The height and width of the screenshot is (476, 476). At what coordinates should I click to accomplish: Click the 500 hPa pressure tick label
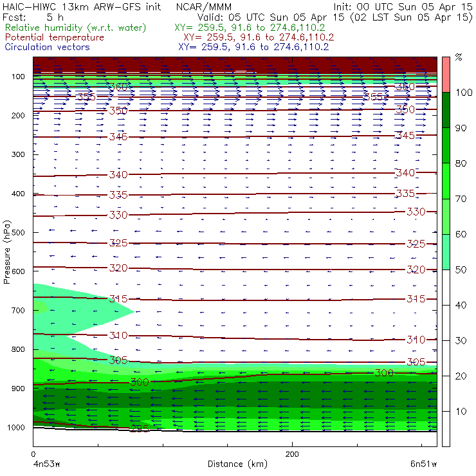pos(18,233)
